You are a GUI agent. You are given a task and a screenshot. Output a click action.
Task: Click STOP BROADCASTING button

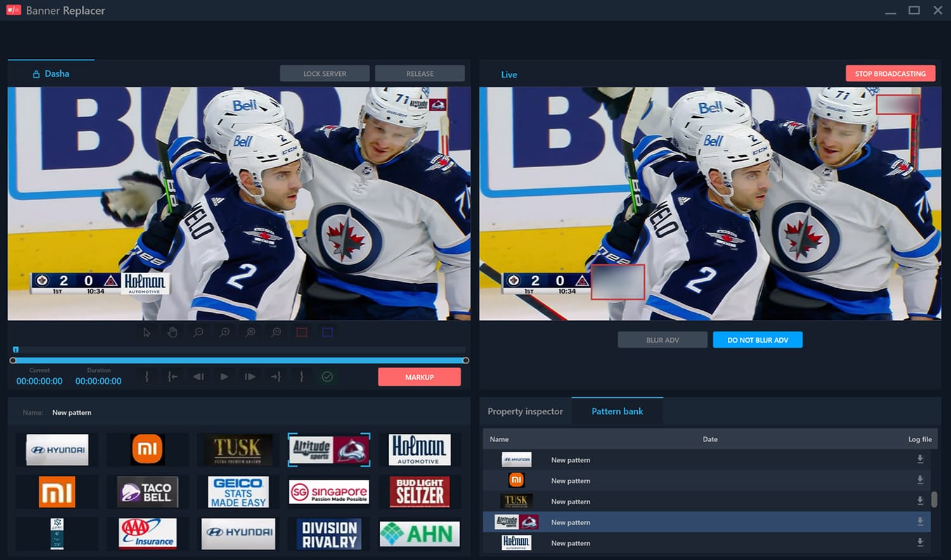pos(890,73)
